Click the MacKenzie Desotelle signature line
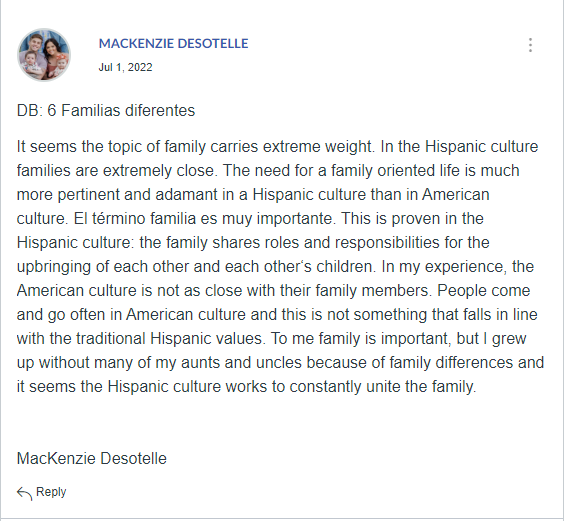Image resolution: width=577 pixels, height=521 pixels. tap(92, 458)
